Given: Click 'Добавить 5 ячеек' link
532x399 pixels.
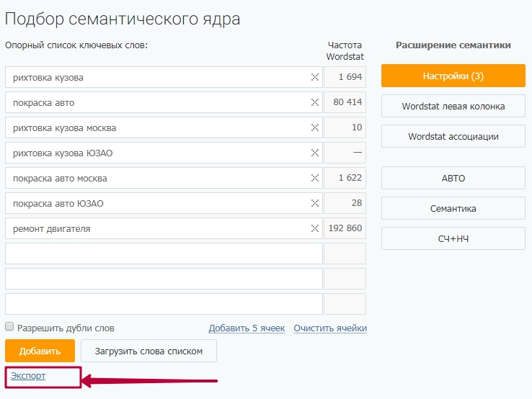Looking at the screenshot, I should (x=247, y=328).
